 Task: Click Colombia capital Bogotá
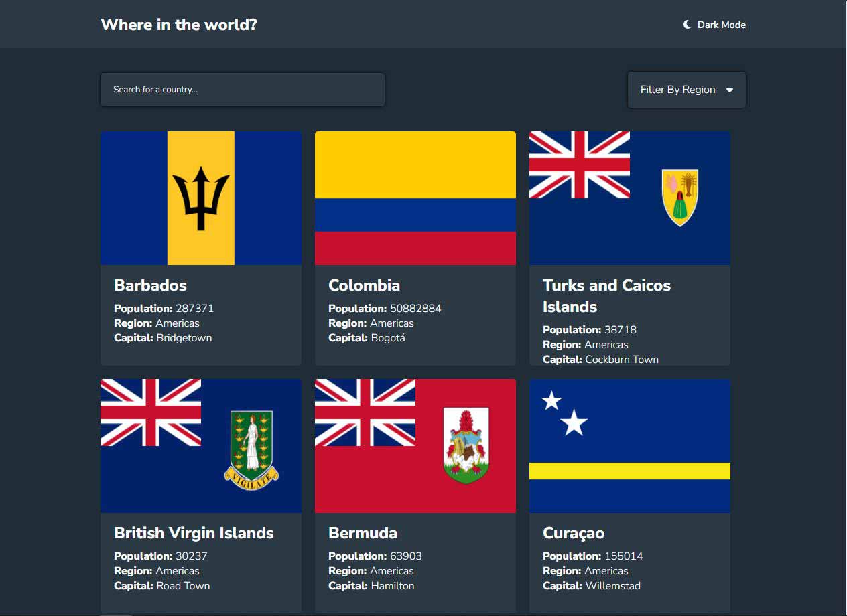click(x=367, y=338)
